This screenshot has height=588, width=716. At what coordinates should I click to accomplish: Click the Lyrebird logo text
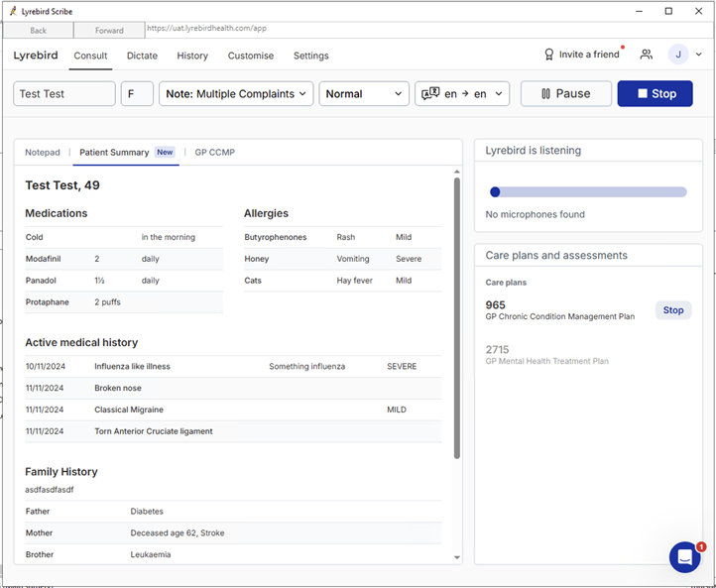(36, 56)
